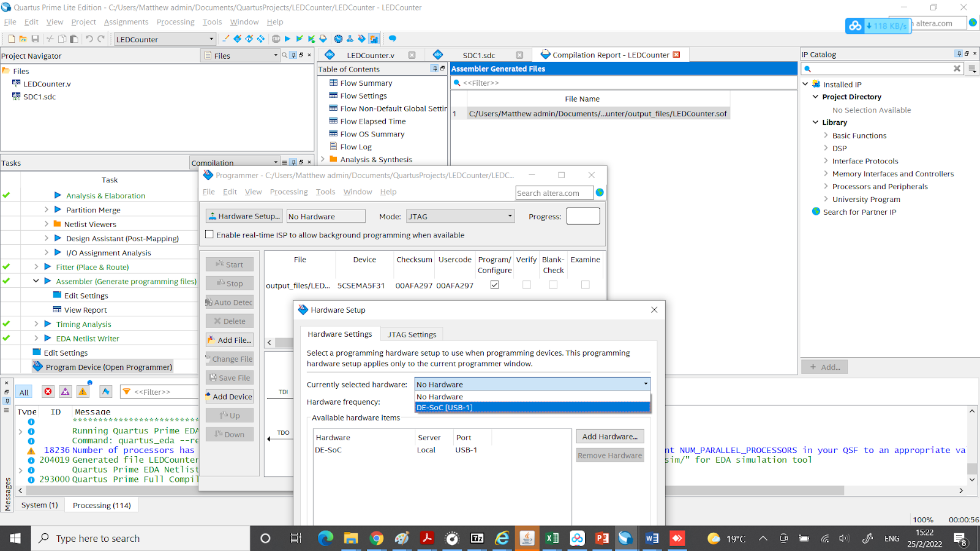The width and height of the screenshot is (980, 551).
Task: Click the blue flag messages filter icon
Action: point(106,391)
